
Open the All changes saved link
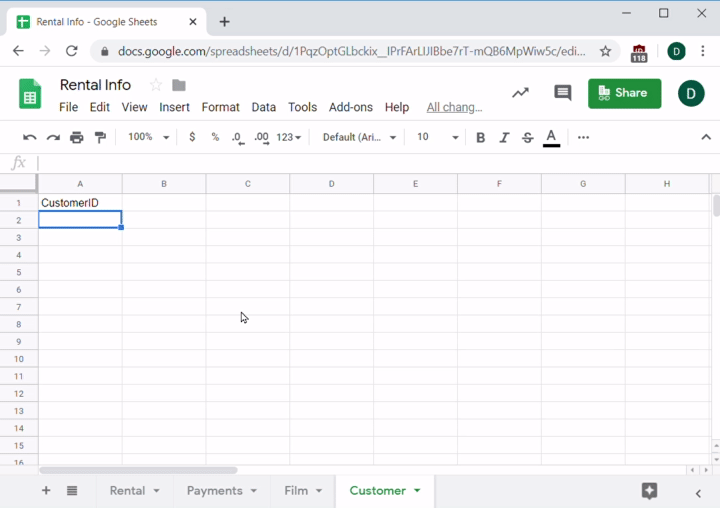click(454, 107)
